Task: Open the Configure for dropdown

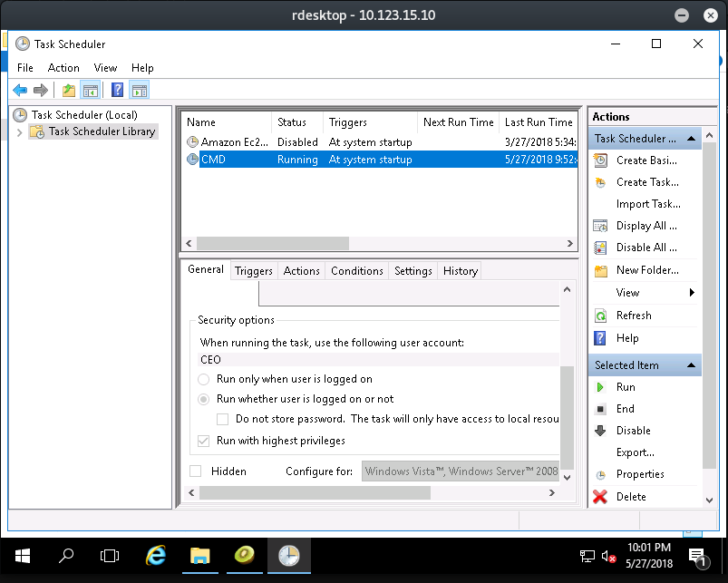Action: pyautogui.click(x=461, y=471)
